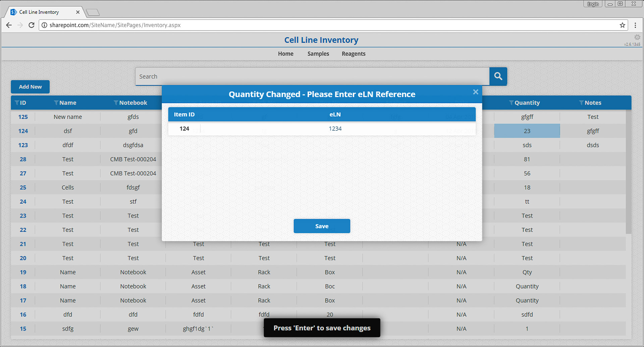Open item ID 125

coord(23,117)
